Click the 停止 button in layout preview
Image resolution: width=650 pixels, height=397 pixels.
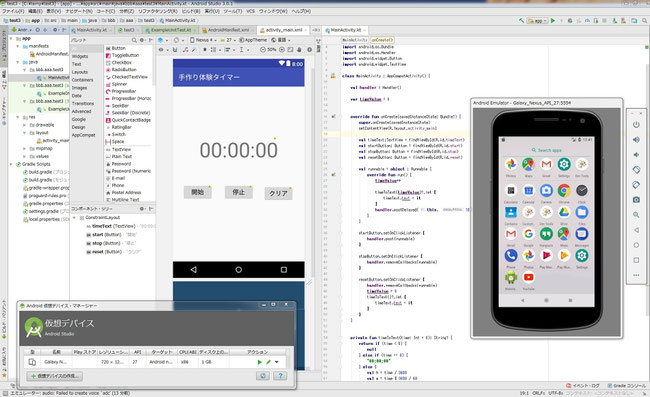pyautogui.click(x=238, y=192)
